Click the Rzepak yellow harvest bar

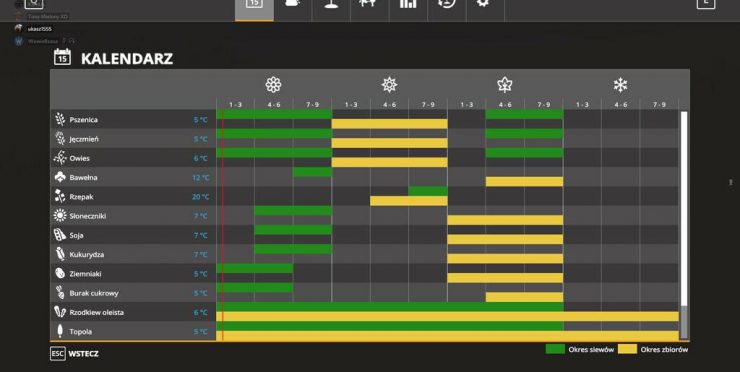[x=409, y=201]
